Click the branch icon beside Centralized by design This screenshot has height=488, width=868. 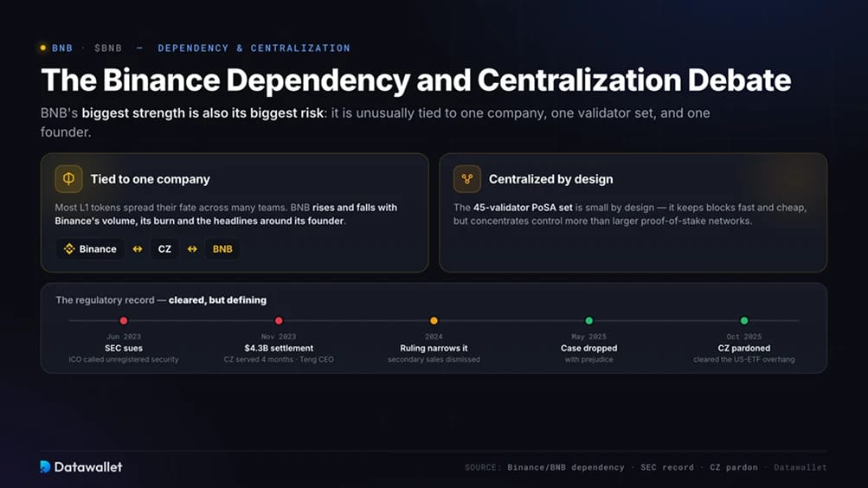466,179
